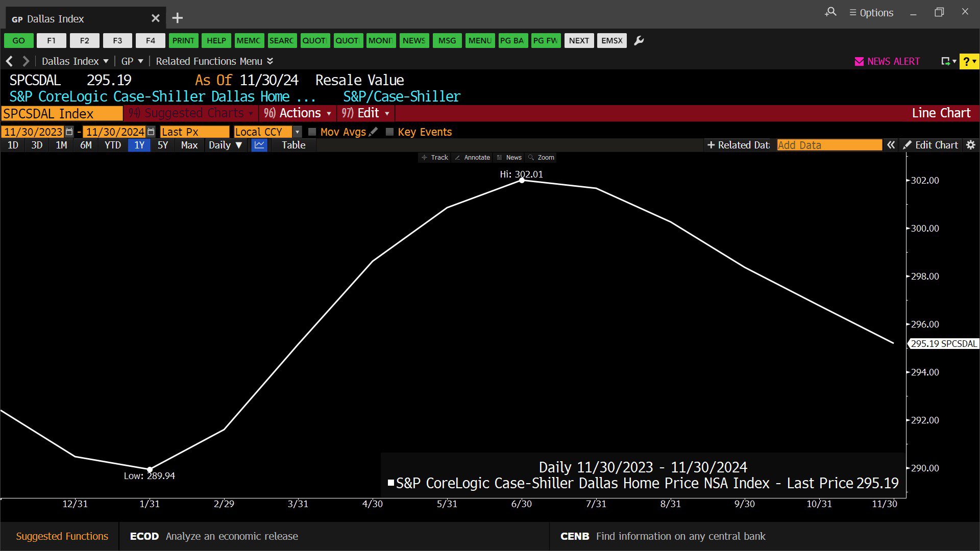Click the Mov Avgs pencil edit icon
Image resolution: width=980 pixels, height=551 pixels.
[x=374, y=132]
